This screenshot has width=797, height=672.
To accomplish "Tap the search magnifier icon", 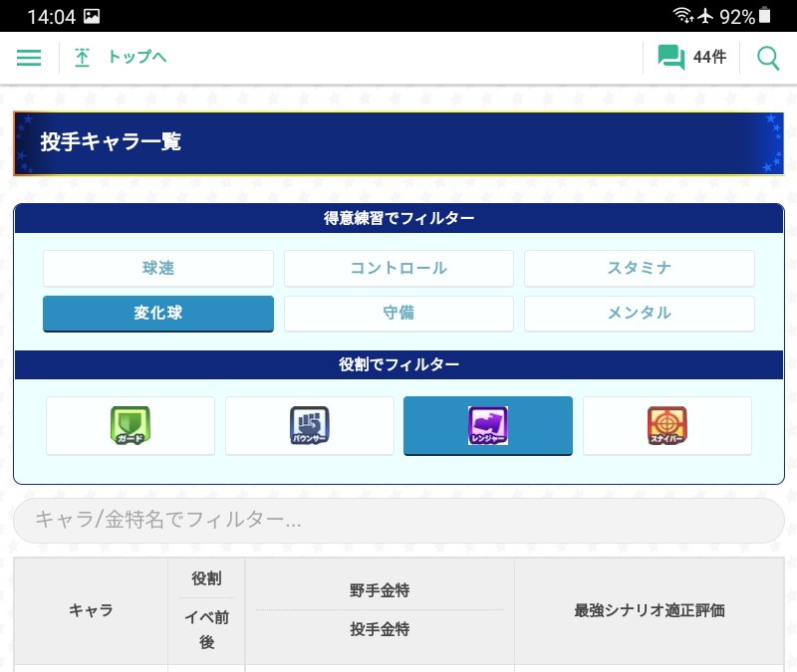I will (768, 58).
